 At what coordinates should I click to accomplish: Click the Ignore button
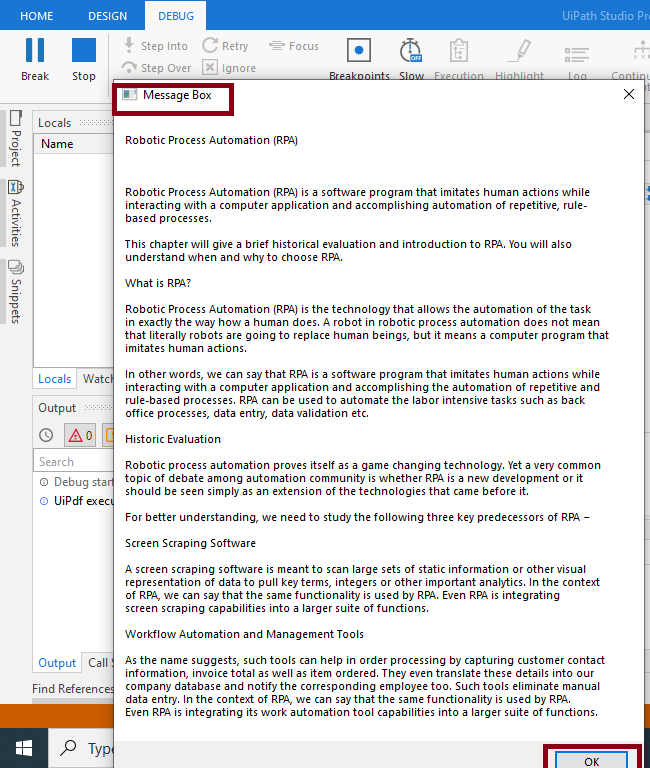[x=229, y=68]
